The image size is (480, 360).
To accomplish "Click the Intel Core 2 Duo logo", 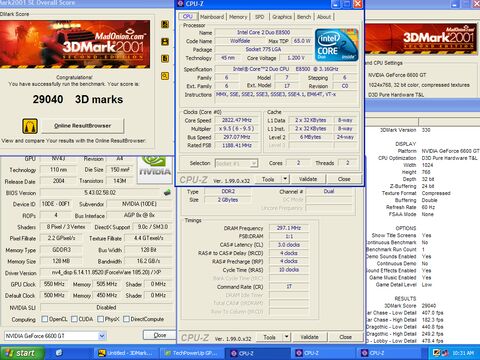I will click(x=337, y=45).
